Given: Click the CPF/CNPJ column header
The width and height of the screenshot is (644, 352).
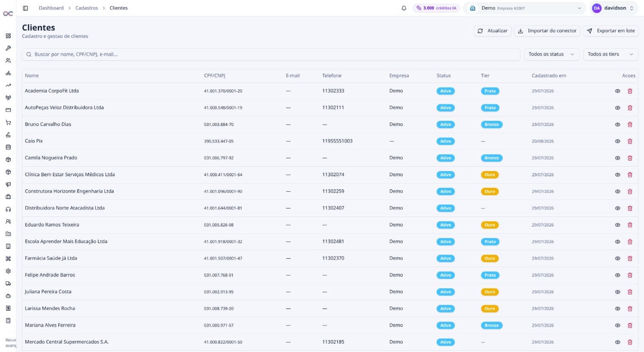Looking at the screenshot, I should tap(215, 76).
